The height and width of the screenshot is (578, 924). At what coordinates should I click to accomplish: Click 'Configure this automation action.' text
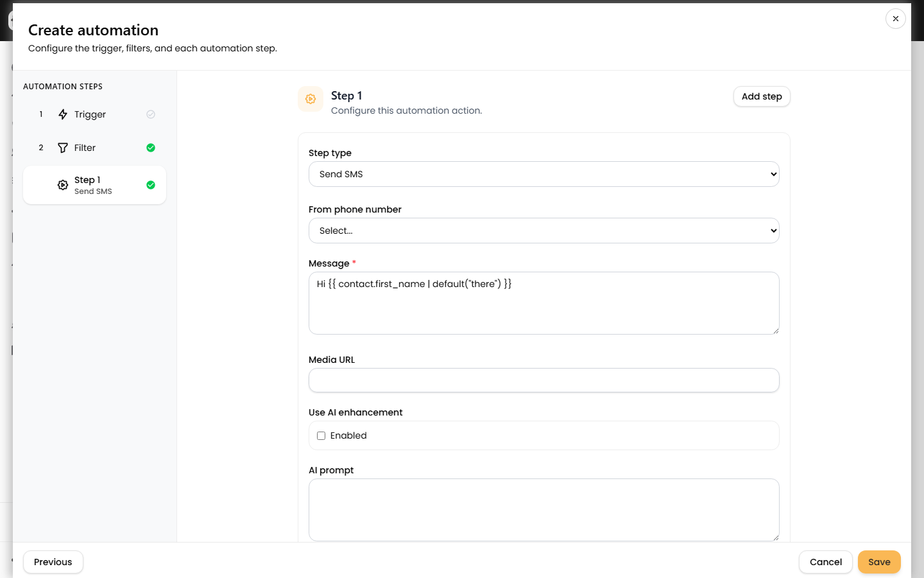click(x=406, y=110)
